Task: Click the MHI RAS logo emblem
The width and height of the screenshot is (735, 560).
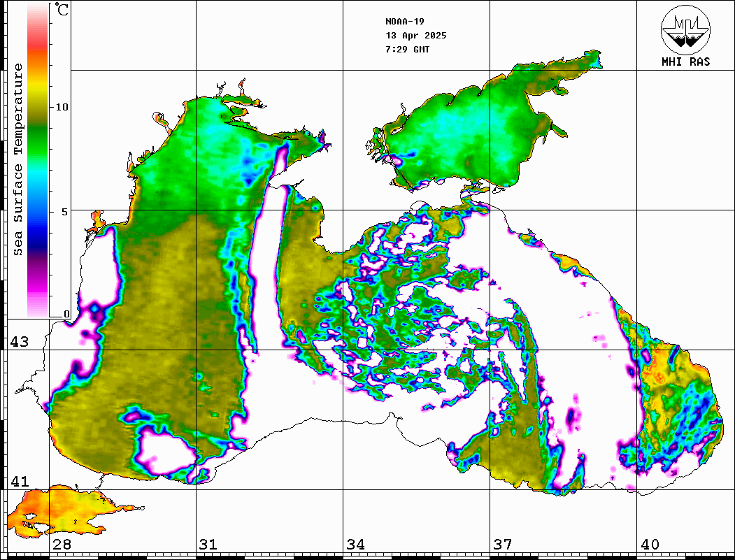Action: click(x=685, y=29)
